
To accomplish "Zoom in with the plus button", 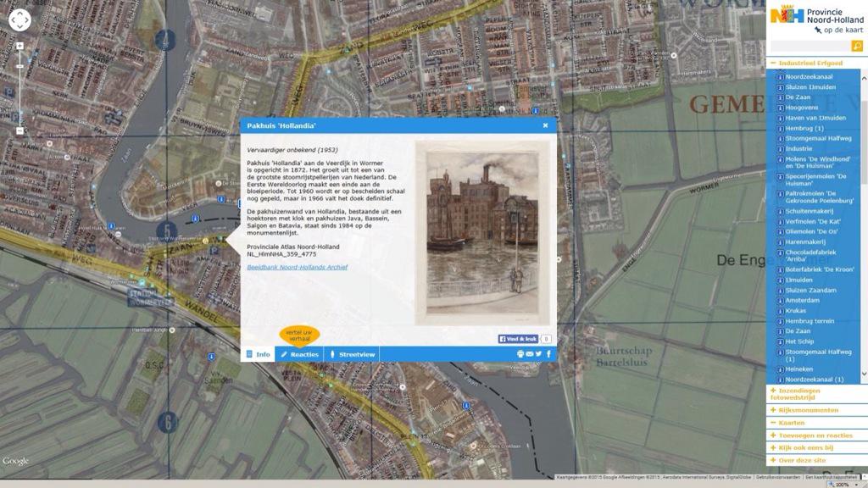I will coord(20,46).
